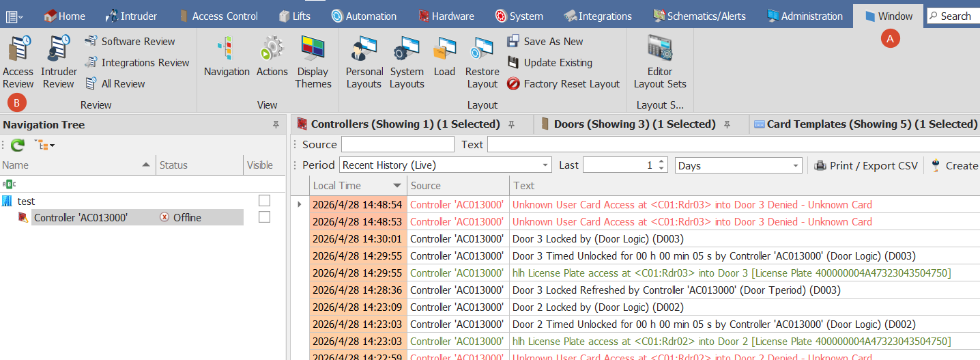Viewport: 980px width, 360px height.
Task: Click the pin on Controllers tab
Action: coord(511,124)
